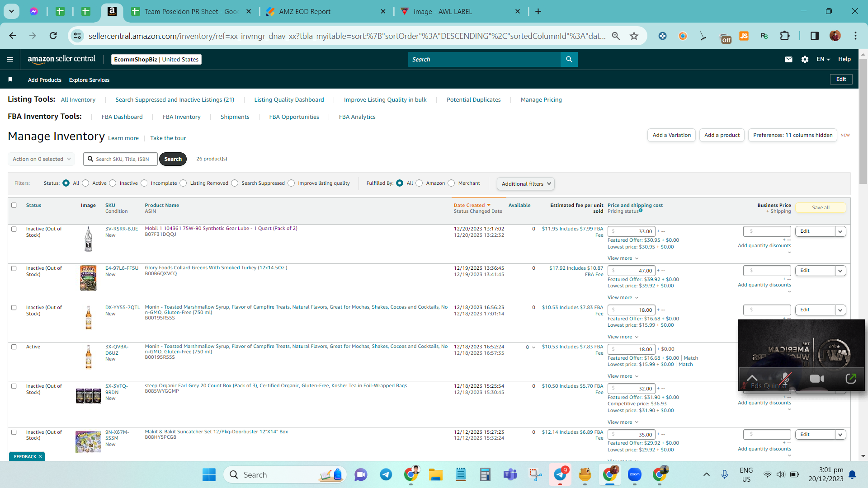The image size is (868, 488).
Task: Expand View more for Glory Foods pricing
Action: point(623,298)
